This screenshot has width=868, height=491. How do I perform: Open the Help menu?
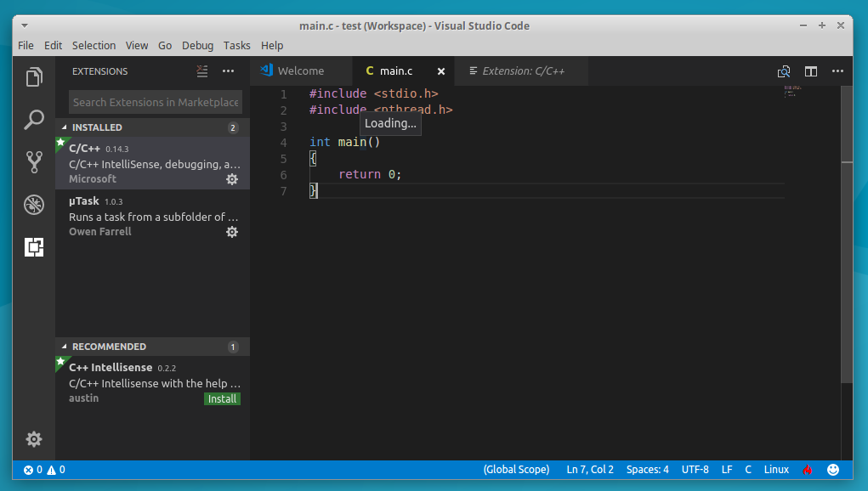[272, 45]
